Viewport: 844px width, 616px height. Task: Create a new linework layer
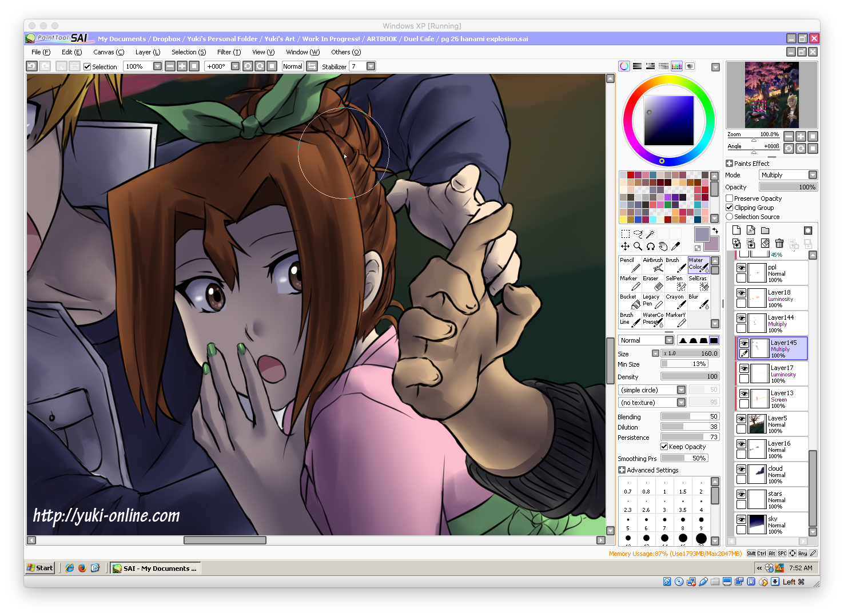(751, 230)
